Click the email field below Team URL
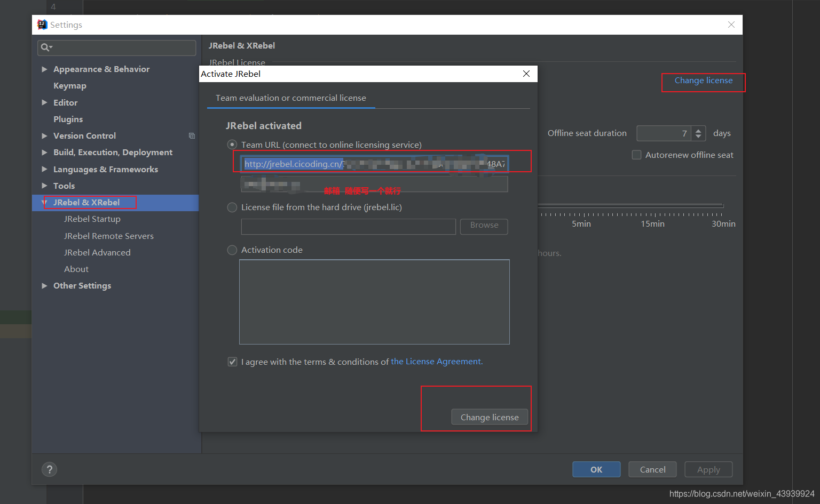 click(x=374, y=185)
